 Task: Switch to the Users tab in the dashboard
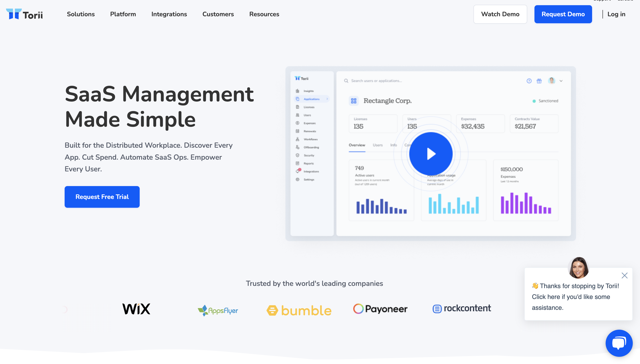click(378, 145)
